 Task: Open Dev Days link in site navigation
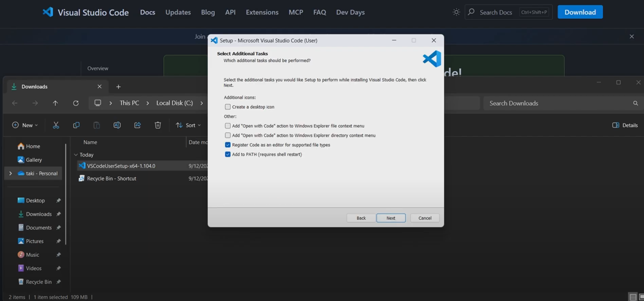[x=350, y=12]
